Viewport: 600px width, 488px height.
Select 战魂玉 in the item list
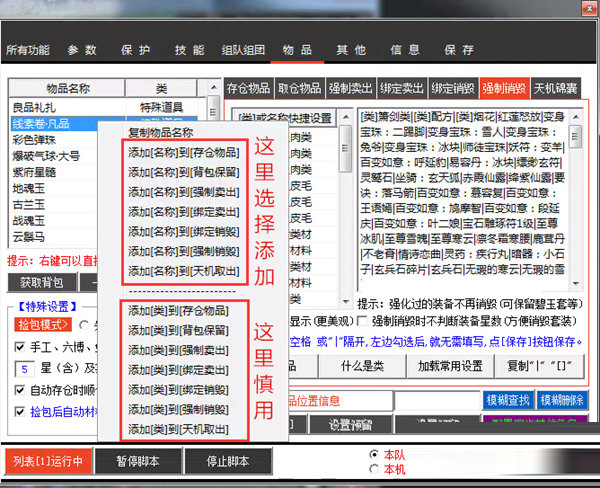(x=29, y=221)
